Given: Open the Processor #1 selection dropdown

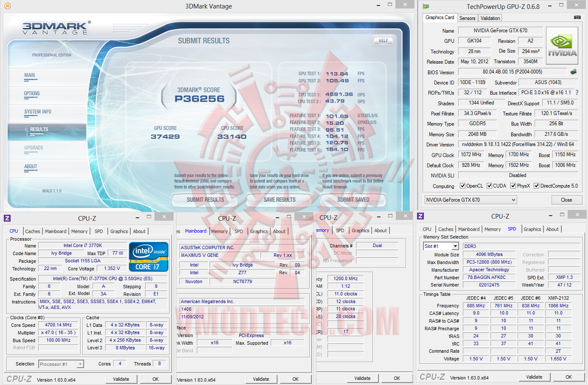Looking at the screenshot, I should pos(61,364).
